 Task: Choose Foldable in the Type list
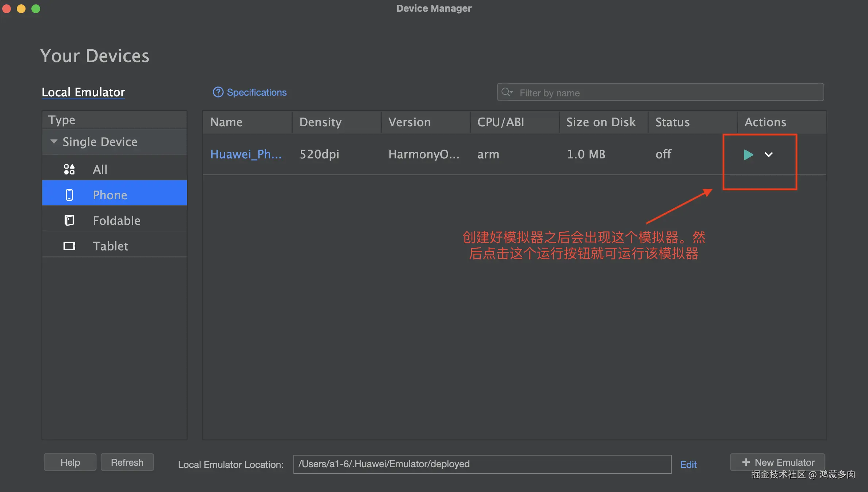click(x=116, y=220)
